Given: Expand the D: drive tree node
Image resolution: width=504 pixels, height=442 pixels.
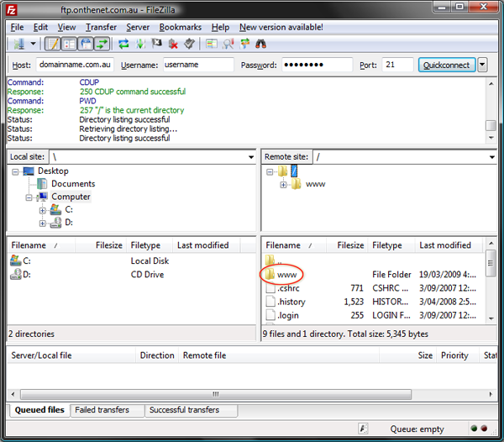Looking at the screenshot, I should click(x=43, y=223).
